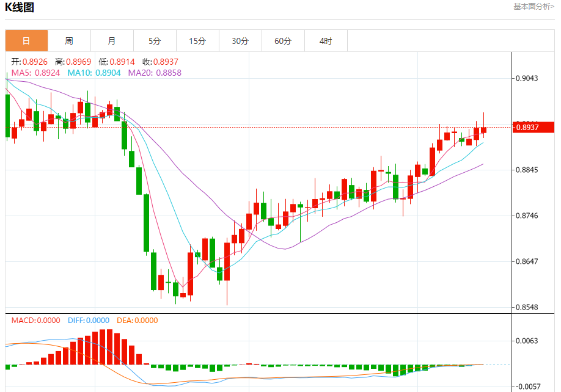561x392 pixels.
Task: Switch to the 月 monthly tab
Action: (112, 41)
